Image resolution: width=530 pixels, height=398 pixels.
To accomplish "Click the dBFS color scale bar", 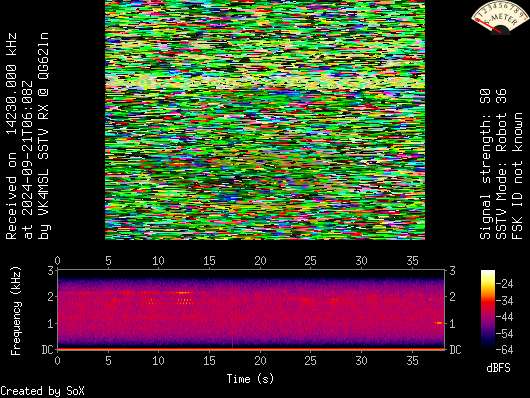I will click(487, 309).
